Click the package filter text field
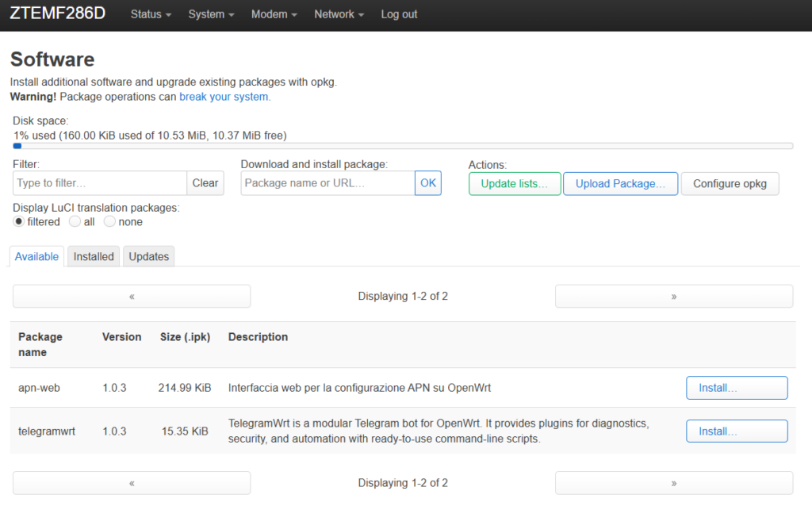The image size is (812, 506). [100, 183]
